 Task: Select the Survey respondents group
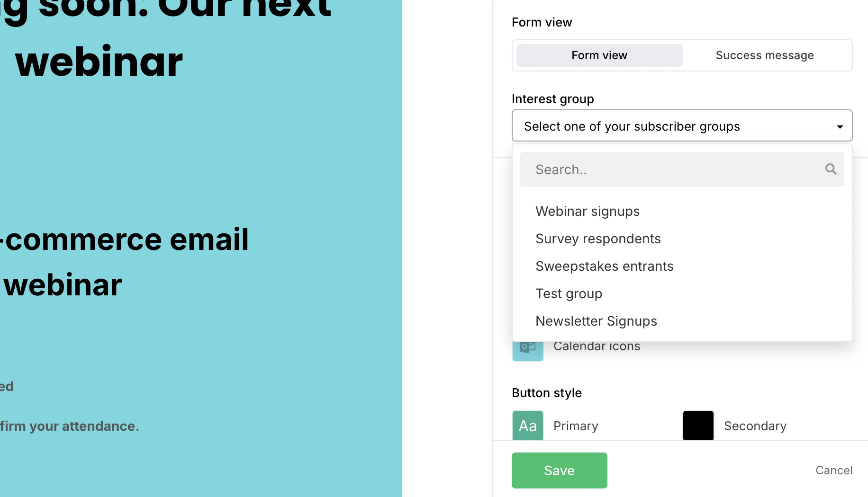(x=598, y=239)
